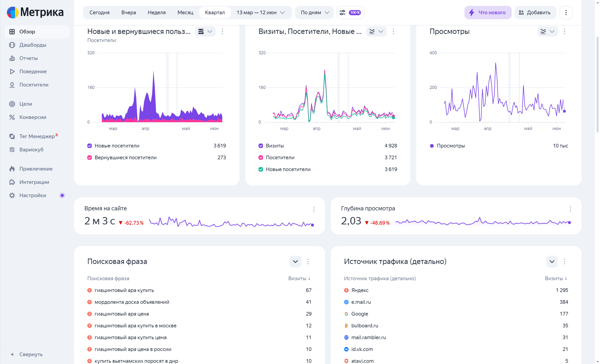Open the date range 13 мар — 12 июн dropdown
Screen dimensions: 600x364
pos(261,13)
